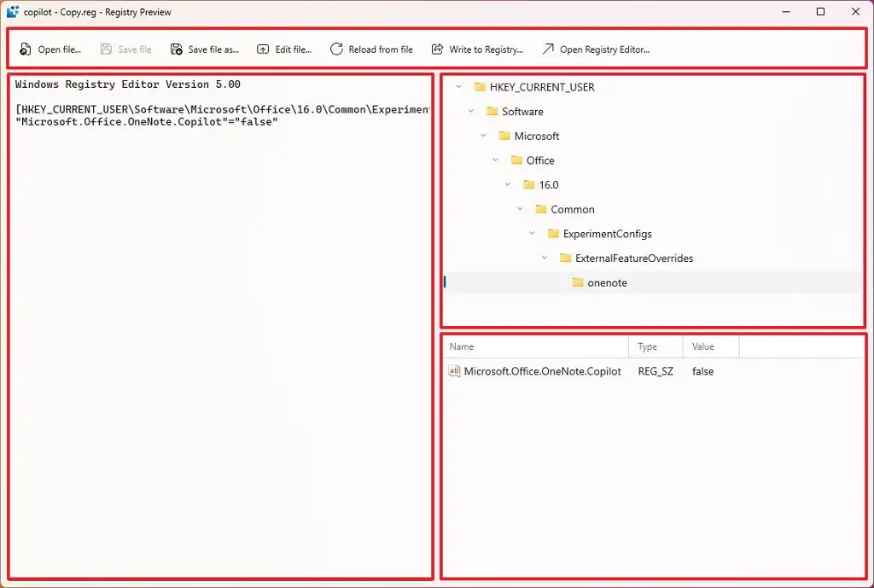
Task: Click the onenote key folder icon
Action: pyautogui.click(x=577, y=282)
